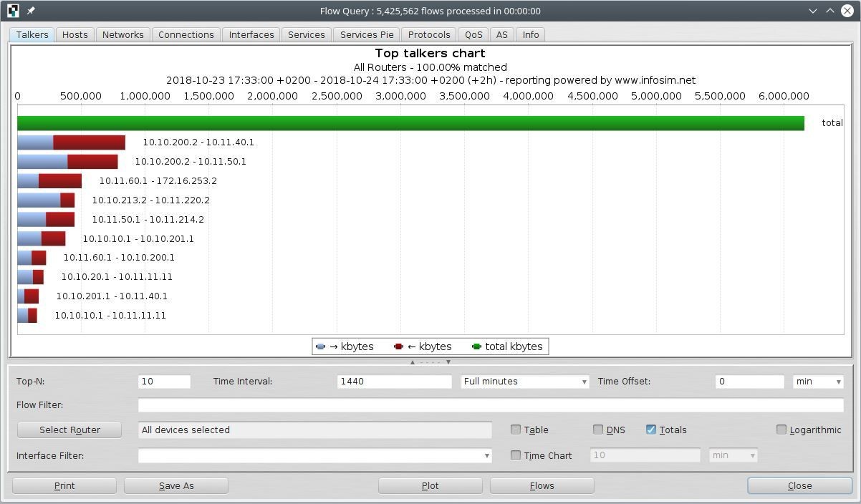Open the Protocols tab
Image resolution: width=861 pixels, height=504 pixels.
pos(429,34)
